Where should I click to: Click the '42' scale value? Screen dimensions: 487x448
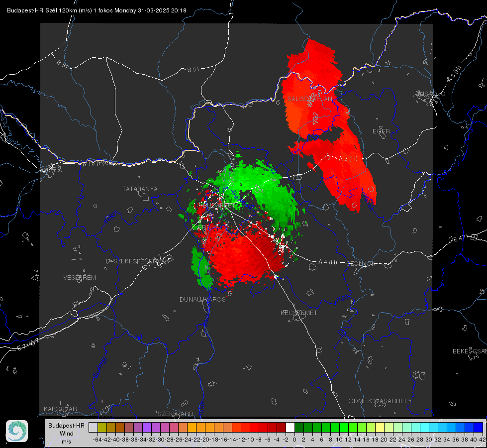[482, 440]
